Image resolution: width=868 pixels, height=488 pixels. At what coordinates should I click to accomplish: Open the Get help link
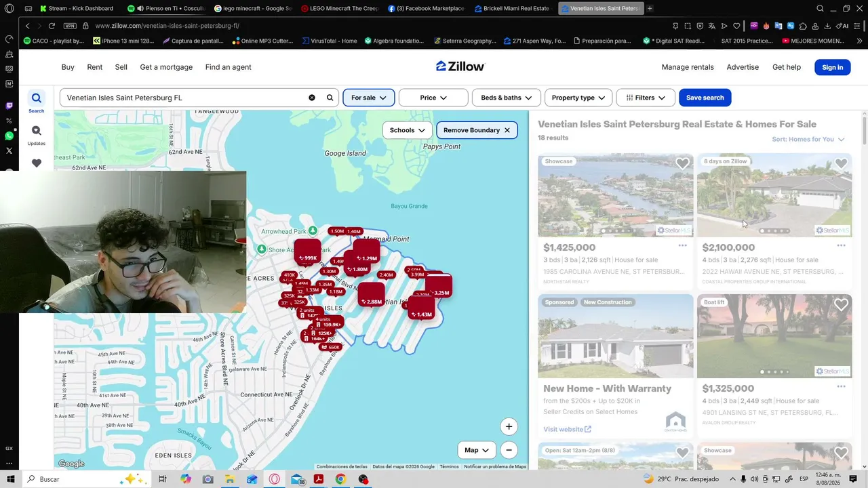pos(787,67)
